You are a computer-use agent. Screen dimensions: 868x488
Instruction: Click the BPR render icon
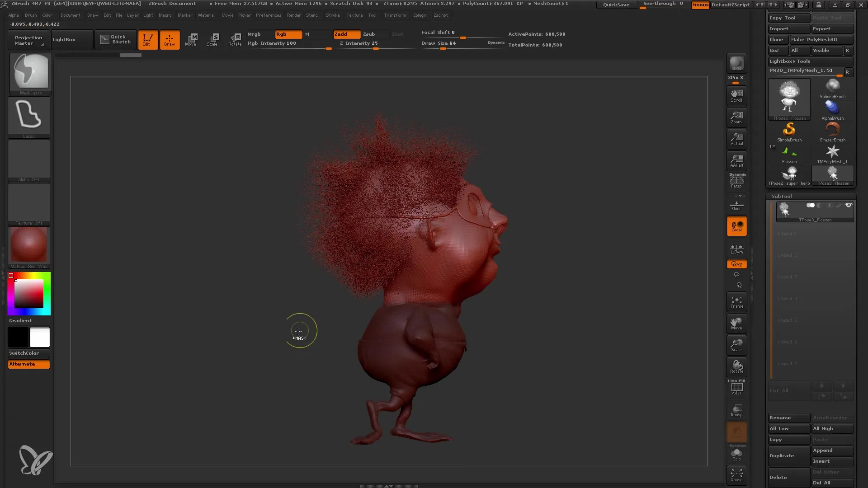(736, 63)
